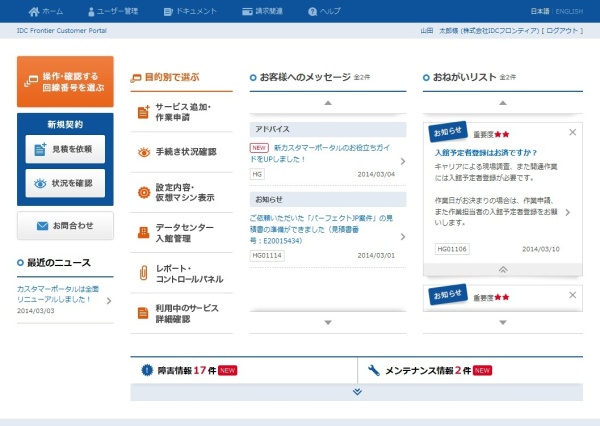Click the ヘルプ question mark icon
Viewport: 600px width, 426px height.
pos(312,11)
